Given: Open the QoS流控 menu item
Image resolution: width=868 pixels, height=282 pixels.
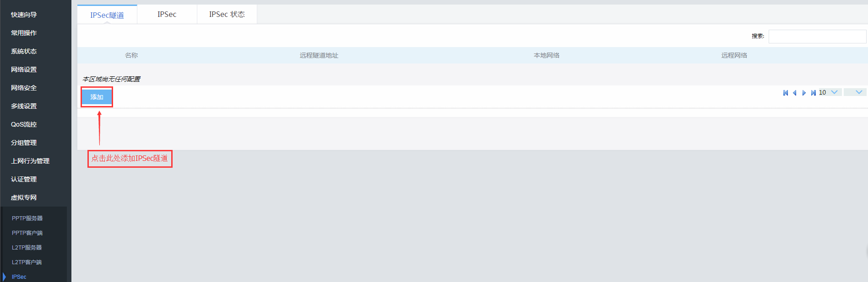Looking at the screenshot, I should coord(24,124).
